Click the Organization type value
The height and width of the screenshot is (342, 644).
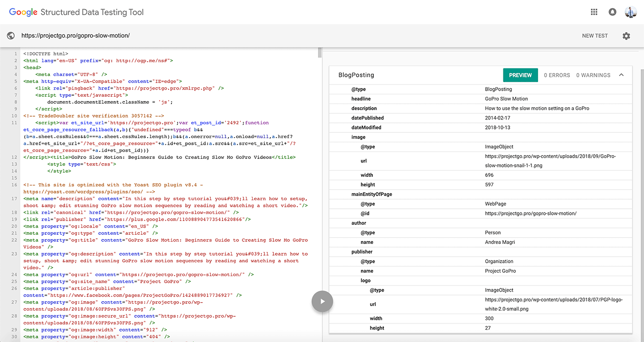click(x=499, y=261)
